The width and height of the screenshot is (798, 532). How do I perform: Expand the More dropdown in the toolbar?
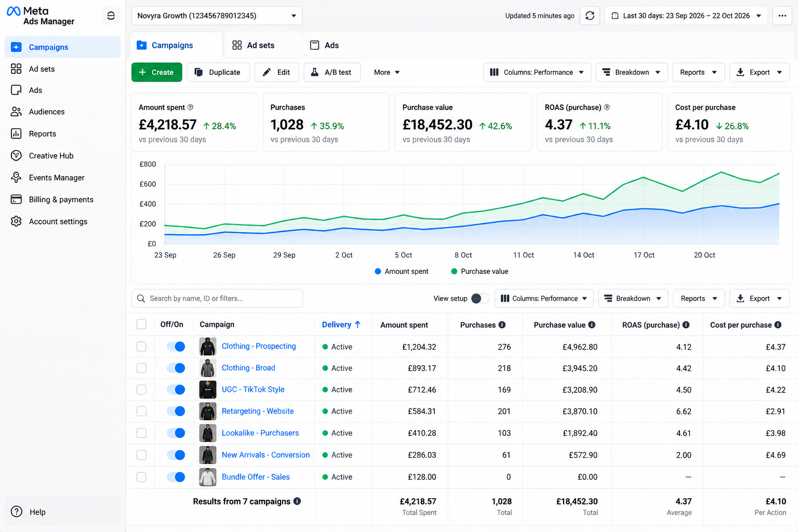click(387, 72)
